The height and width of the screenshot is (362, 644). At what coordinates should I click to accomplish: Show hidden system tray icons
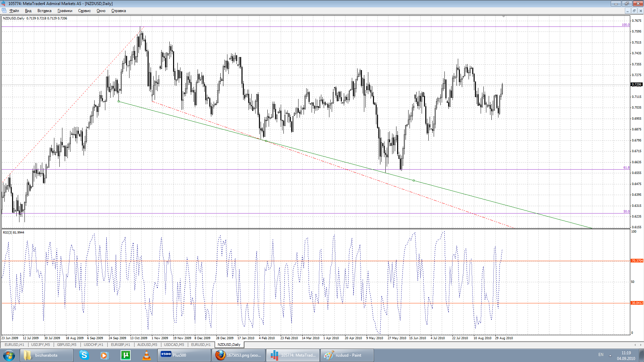point(610,355)
